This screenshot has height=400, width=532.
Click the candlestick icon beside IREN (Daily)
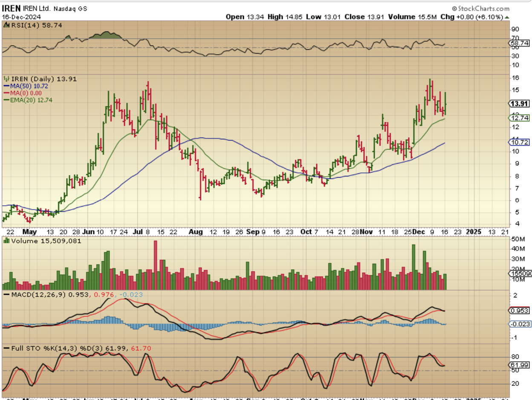[6, 79]
